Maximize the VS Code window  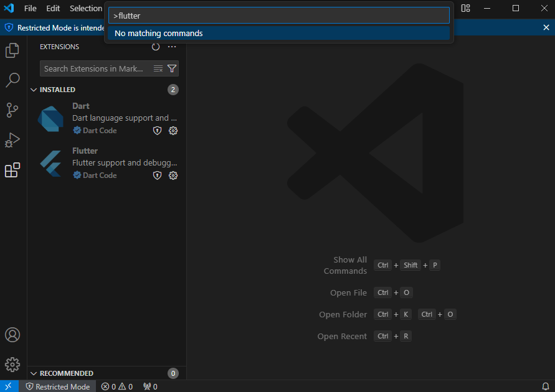[x=516, y=8]
